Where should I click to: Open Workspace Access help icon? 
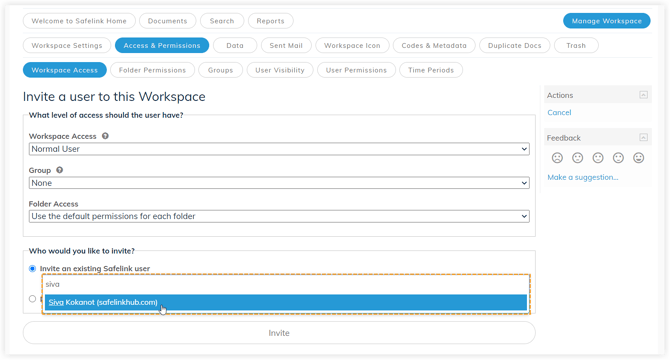[x=105, y=136]
